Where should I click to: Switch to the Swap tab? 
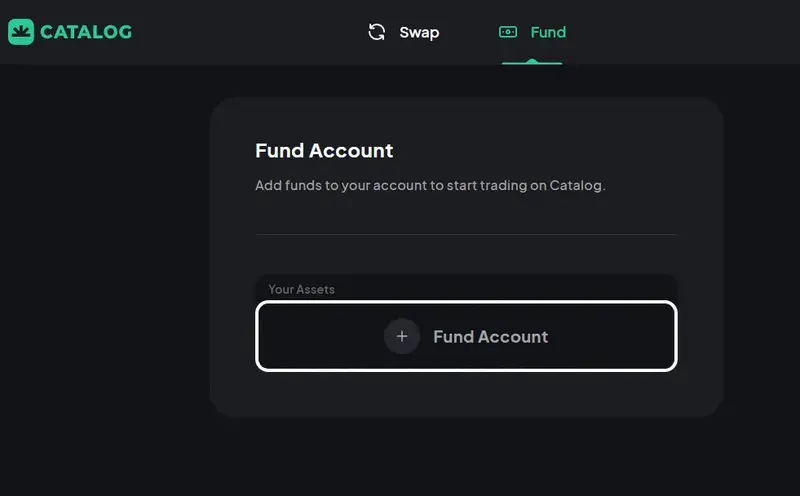pos(418,32)
